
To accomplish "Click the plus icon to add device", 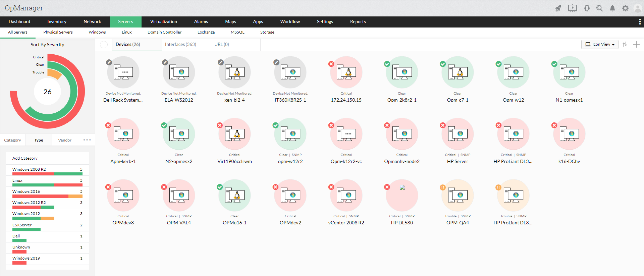I will click(x=636, y=44).
